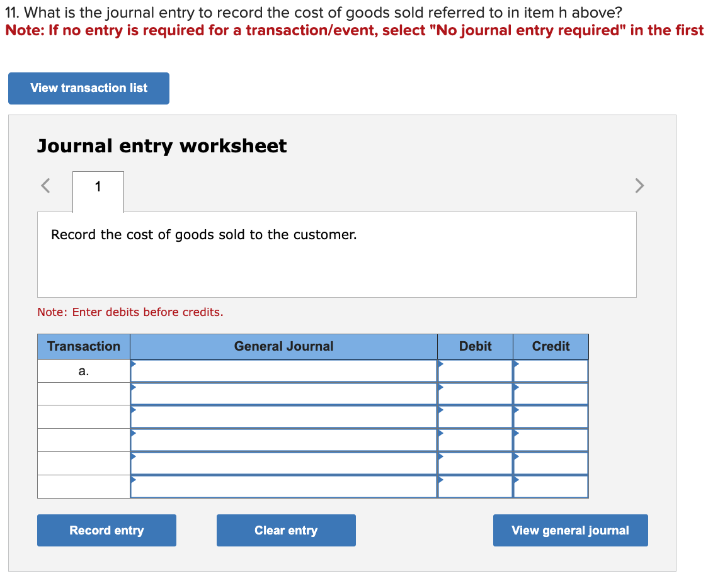Click transaction cell labeled a.
The width and height of the screenshot is (708, 588).
coord(84,371)
